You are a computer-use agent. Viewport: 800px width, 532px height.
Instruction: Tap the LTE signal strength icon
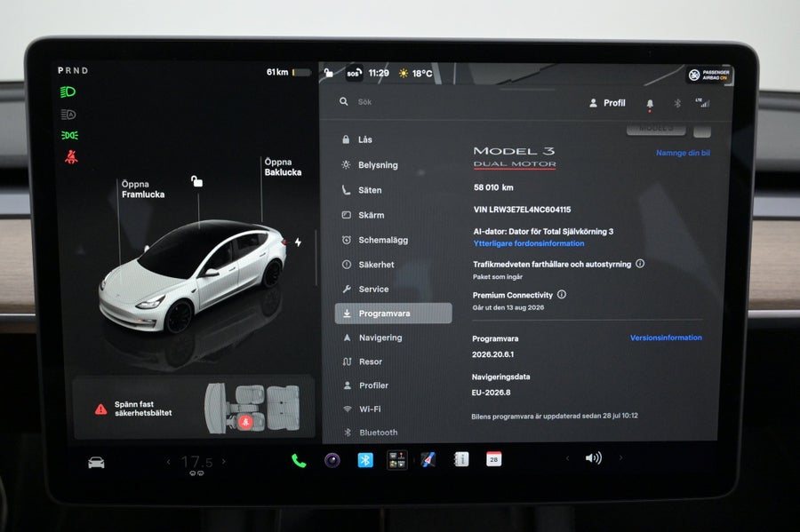pos(702,103)
